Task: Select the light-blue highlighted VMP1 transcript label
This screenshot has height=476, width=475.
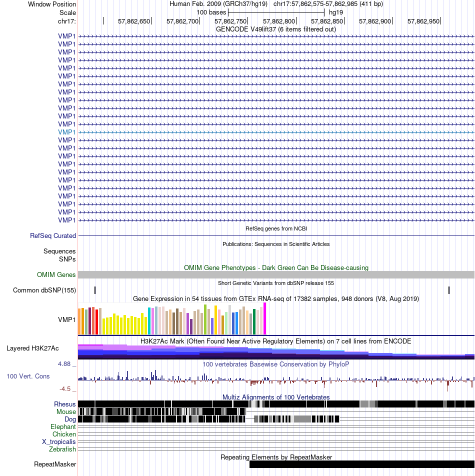Action: tap(67, 132)
